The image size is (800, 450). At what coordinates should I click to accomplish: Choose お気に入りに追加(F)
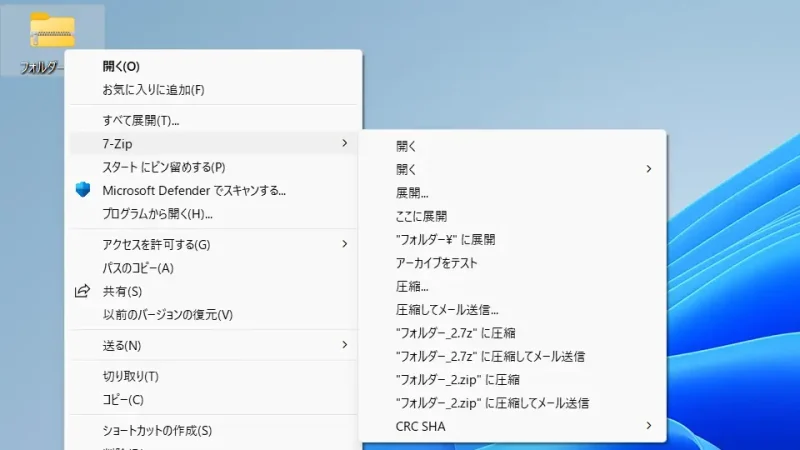[x=153, y=90]
